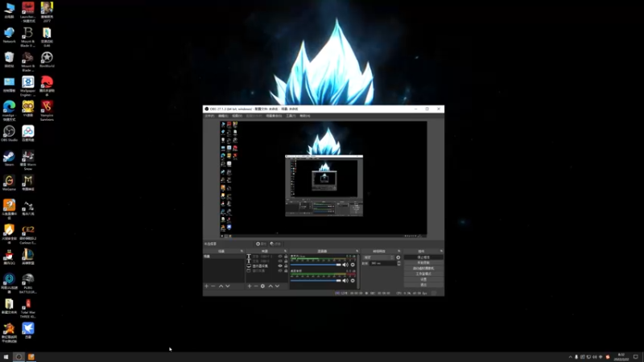Toggle the lock on the first text source

tap(286, 257)
